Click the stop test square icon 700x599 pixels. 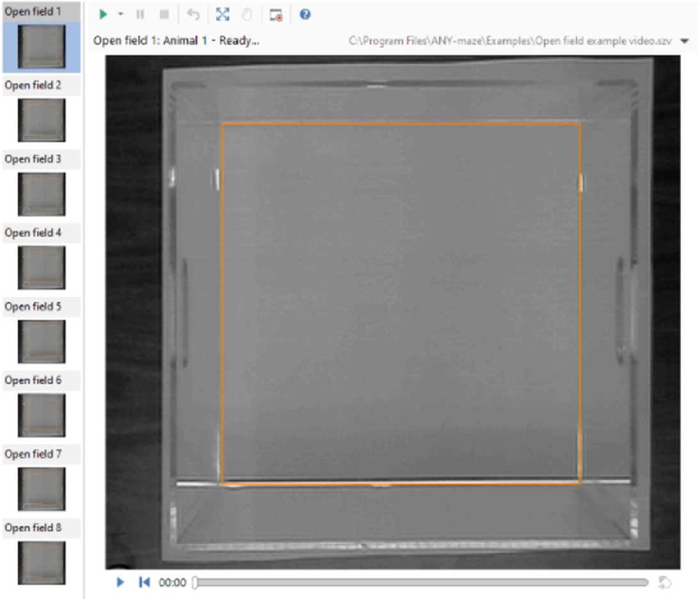(x=164, y=14)
